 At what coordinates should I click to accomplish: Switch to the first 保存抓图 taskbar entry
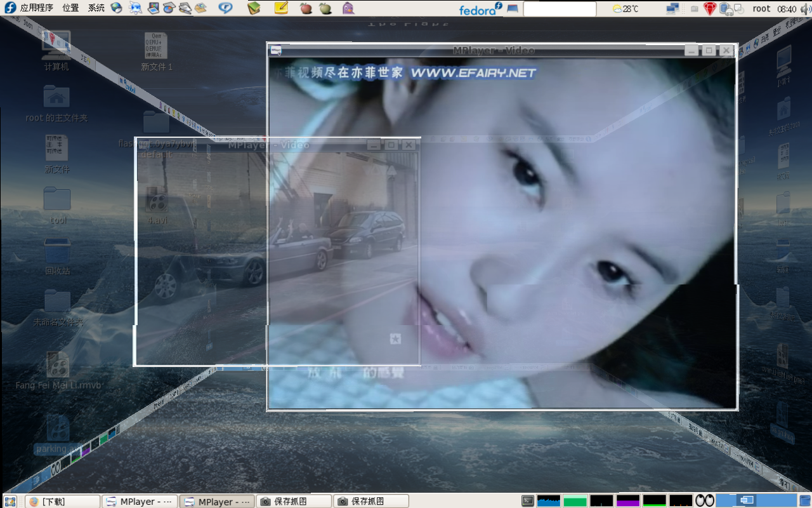tap(294, 501)
